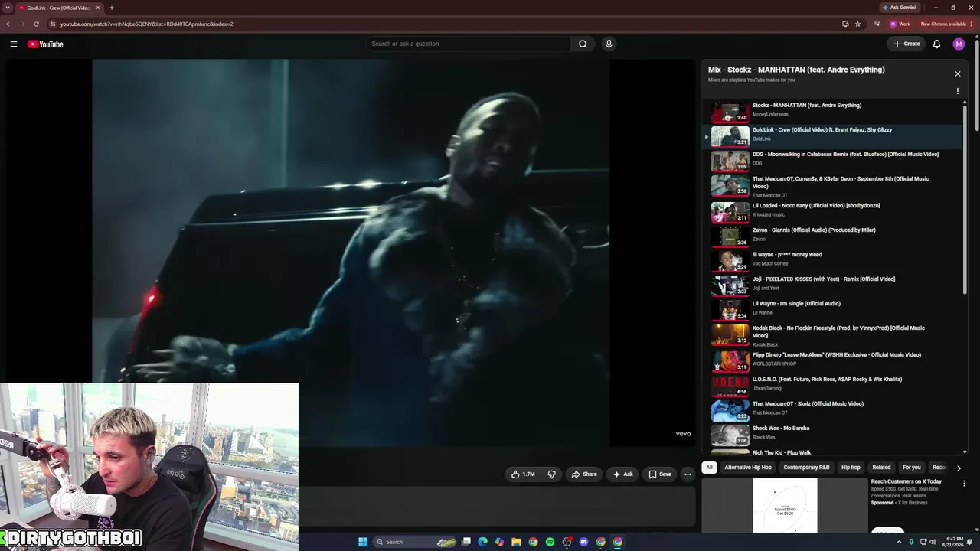
Task: Close the Mix playlist panel
Action: [x=957, y=73]
